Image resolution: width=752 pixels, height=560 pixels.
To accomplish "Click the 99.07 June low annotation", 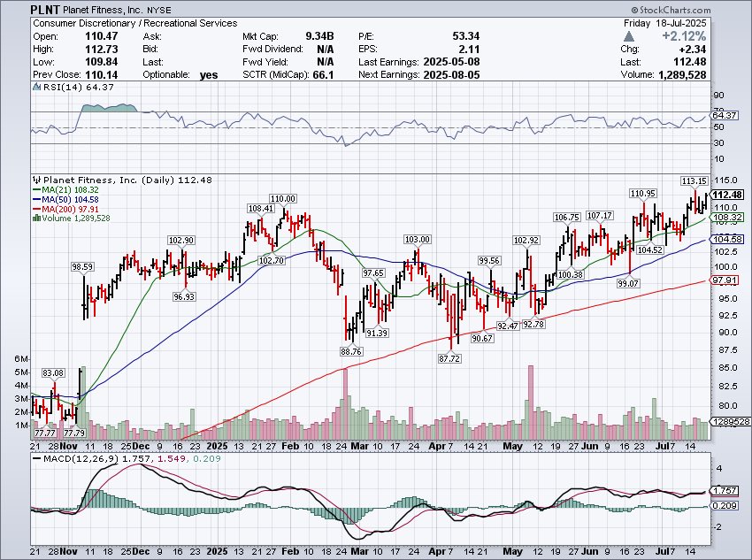I will pos(628,283).
